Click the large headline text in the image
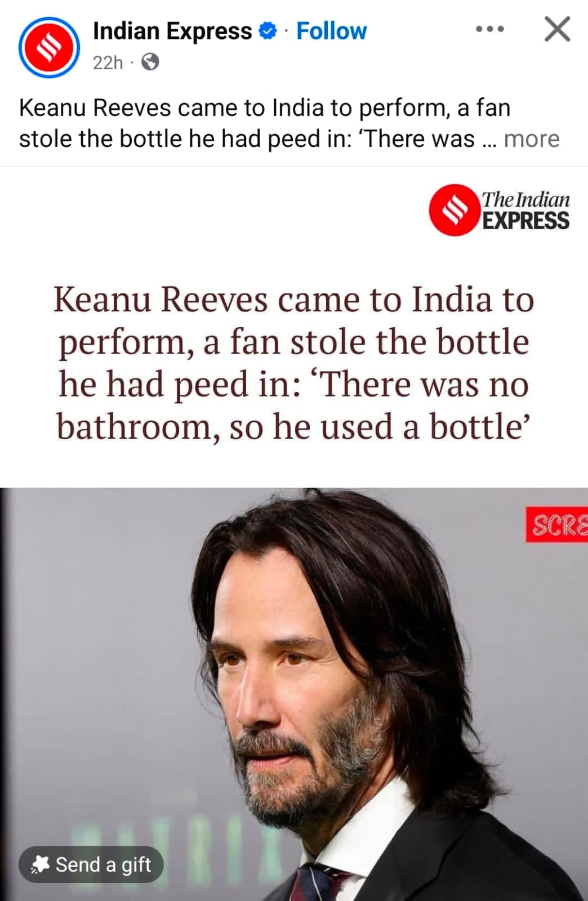 point(293,363)
